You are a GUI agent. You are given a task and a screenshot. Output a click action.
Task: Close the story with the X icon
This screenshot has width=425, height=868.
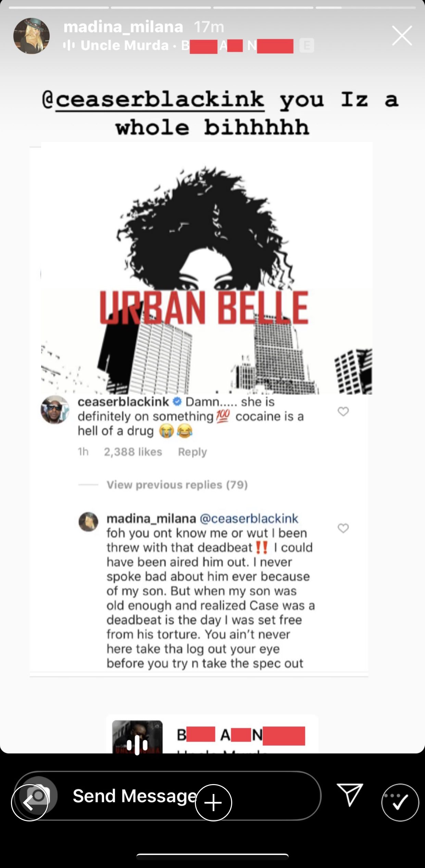coord(402,36)
